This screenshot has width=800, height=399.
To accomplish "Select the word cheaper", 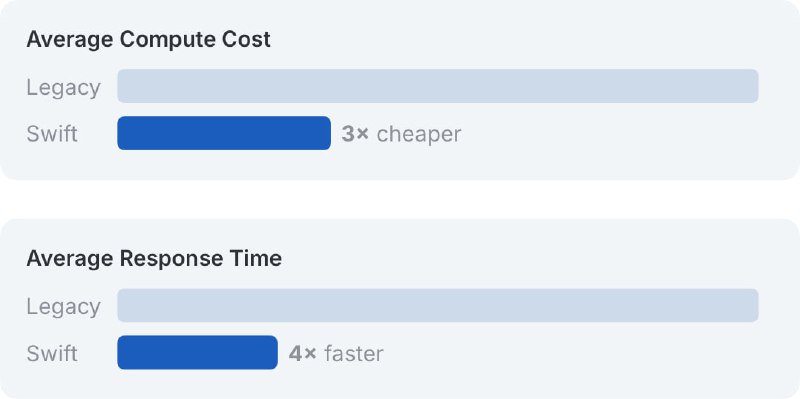I will click(x=419, y=135).
